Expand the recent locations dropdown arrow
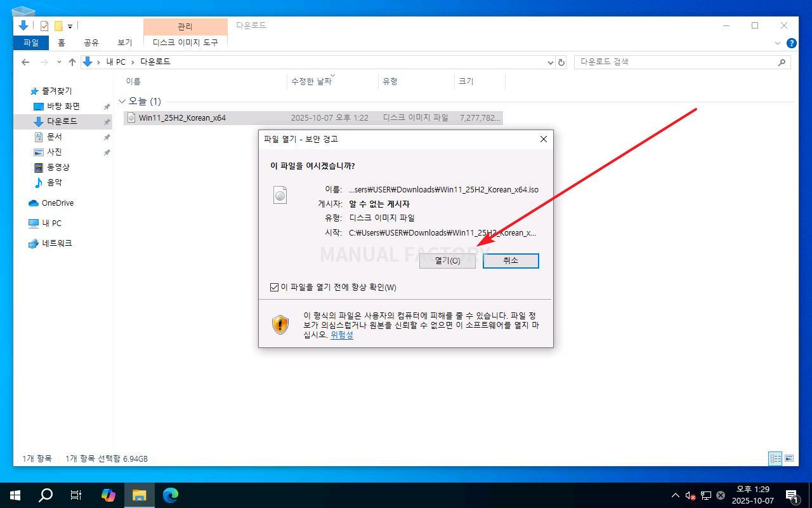The image size is (812, 508). (59, 62)
